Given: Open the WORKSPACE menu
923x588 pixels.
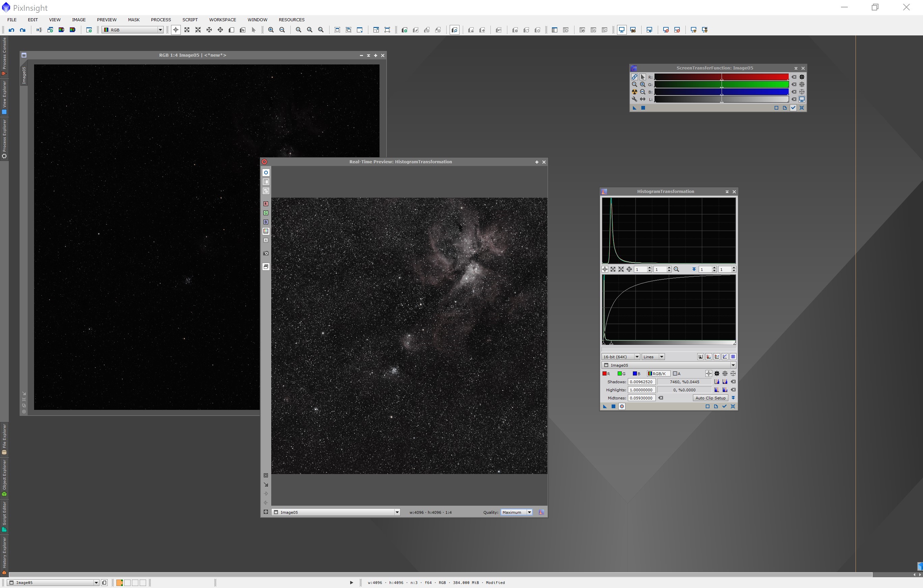Looking at the screenshot, I should (223, 20).
